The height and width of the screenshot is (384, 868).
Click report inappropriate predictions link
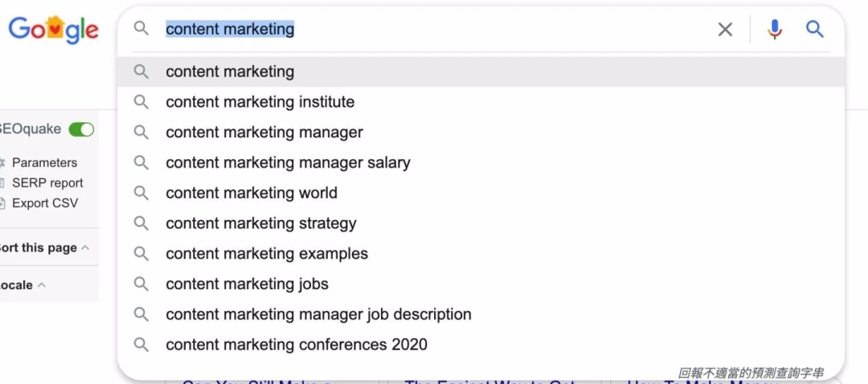click(x=751, y=373)
